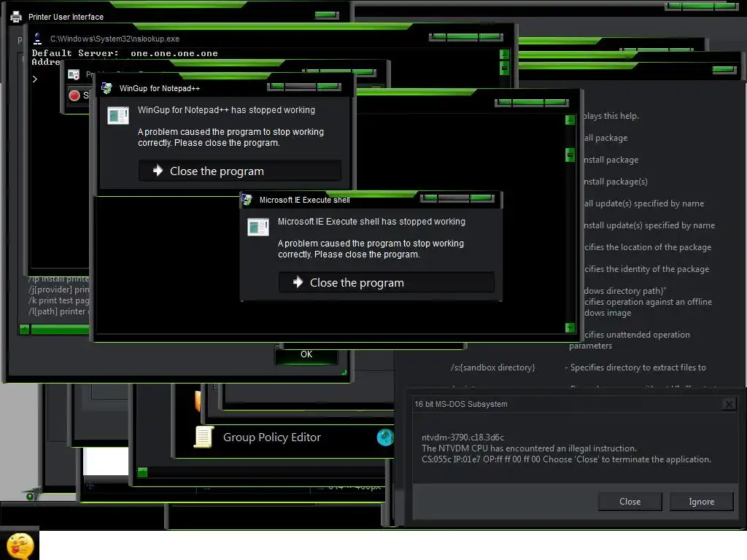Viewport: 747px width, 560px height.
Task: Click the nslookup console scrollbar up arrow
Action: click(x=504, y=54)
